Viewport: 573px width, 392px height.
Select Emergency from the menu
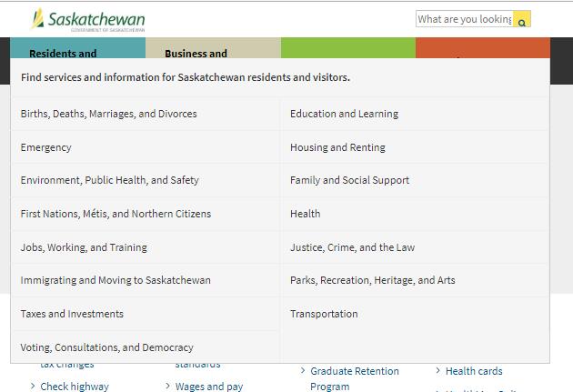[146, 147]
